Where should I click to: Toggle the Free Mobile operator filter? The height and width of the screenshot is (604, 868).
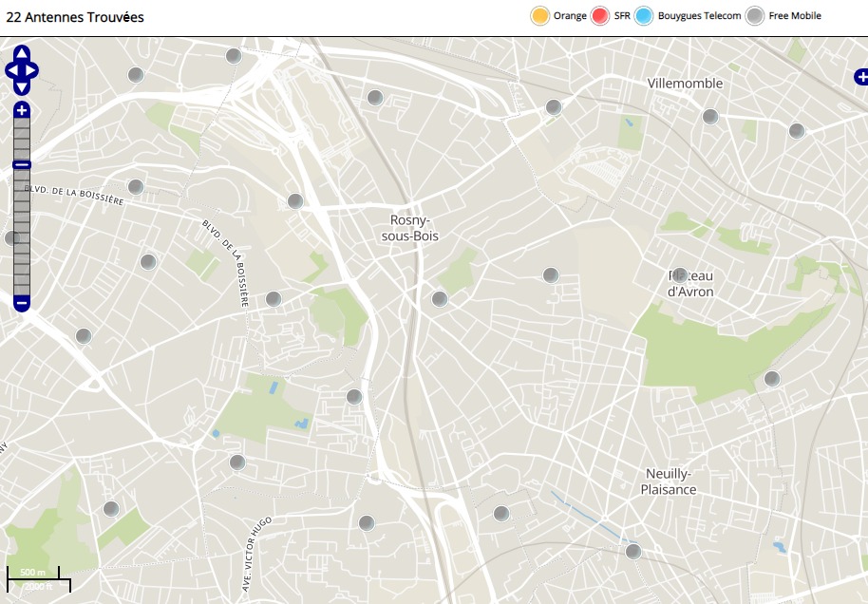(x=755, y=16)
